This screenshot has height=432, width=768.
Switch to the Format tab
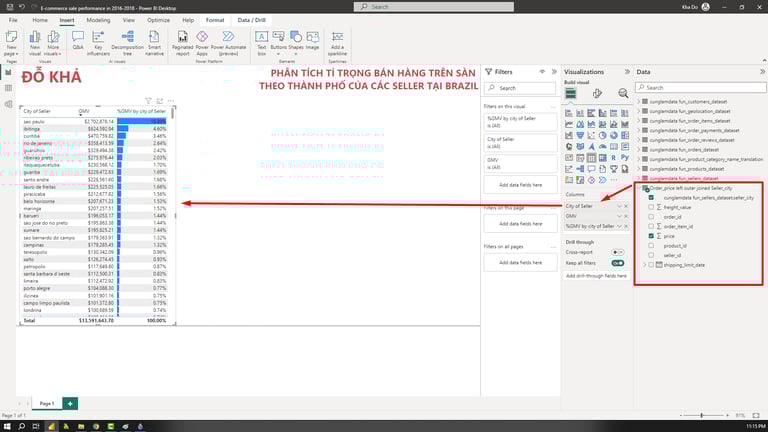[215, 20]
